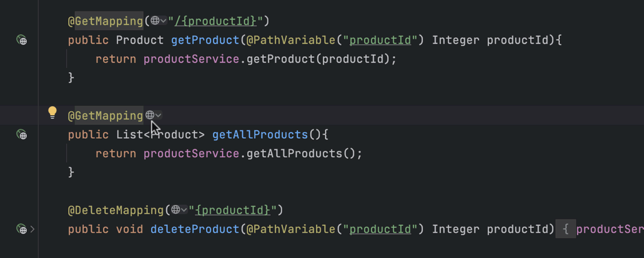
Task: Click the endpoint gutter icon beside getProduct
Action: click(22, 40)
